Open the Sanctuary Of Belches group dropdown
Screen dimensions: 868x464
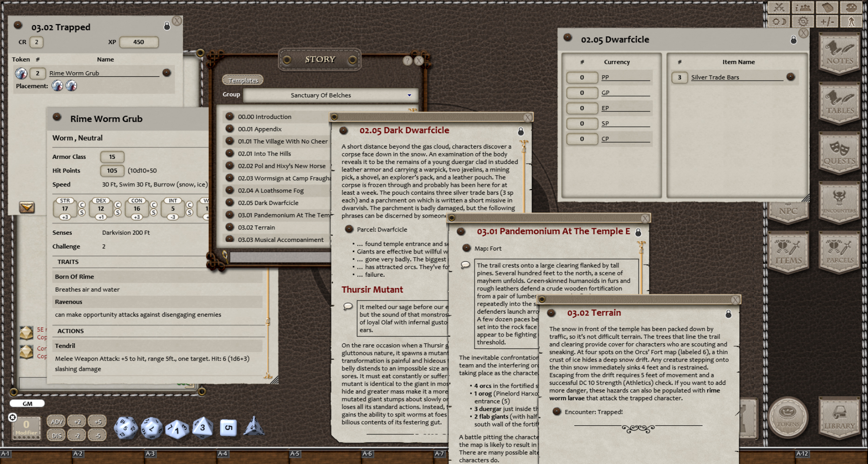pyautogui.click(x=408, y=95)
